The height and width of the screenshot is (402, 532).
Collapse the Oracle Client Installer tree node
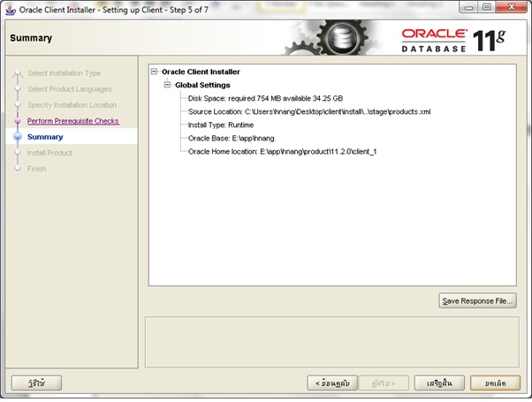tap(154, 72)
